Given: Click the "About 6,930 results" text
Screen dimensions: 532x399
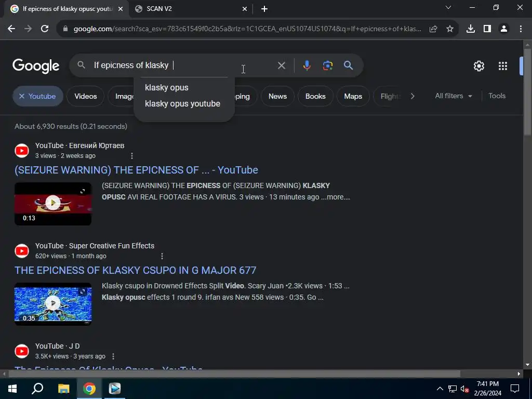Looking at the screenshot, I should pyautogui.click(x=71, y=127).
